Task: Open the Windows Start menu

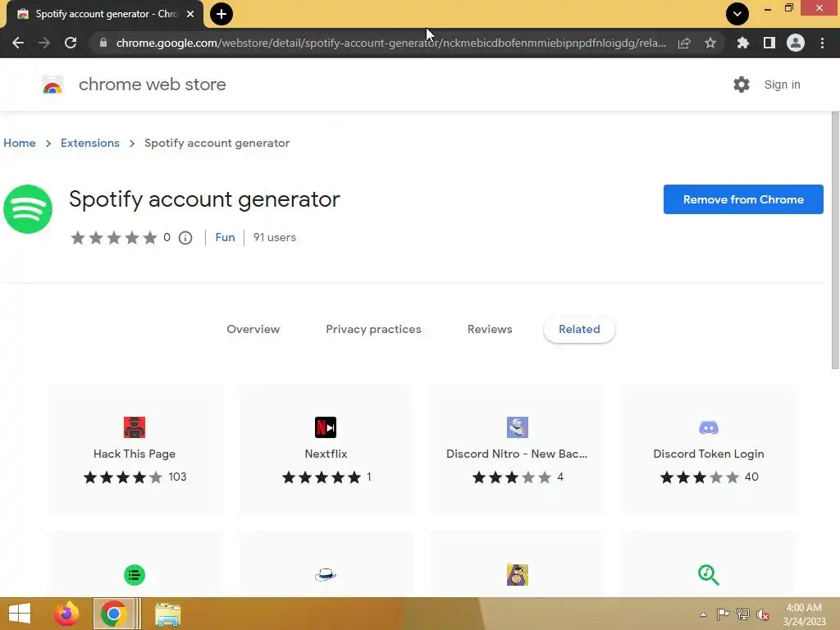Action: click(20, 614)
